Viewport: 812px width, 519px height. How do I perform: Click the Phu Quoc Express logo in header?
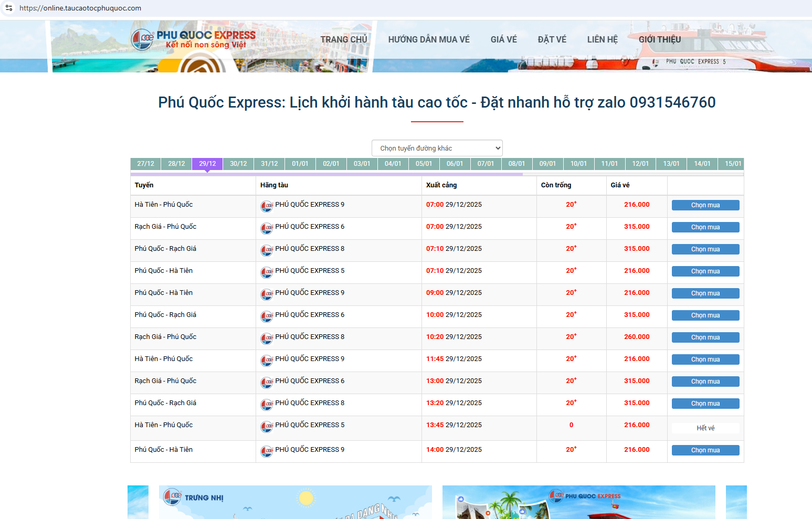click(193, 39)
